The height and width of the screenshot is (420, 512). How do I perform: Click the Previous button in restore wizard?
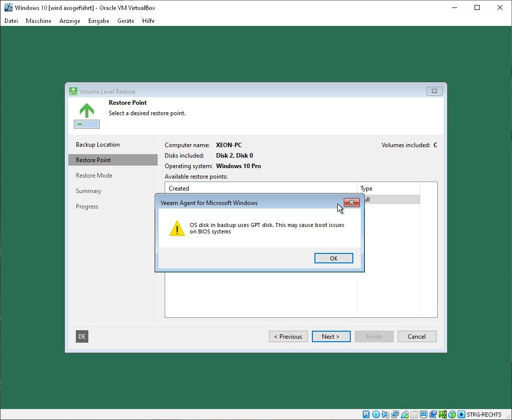(288, 337)
